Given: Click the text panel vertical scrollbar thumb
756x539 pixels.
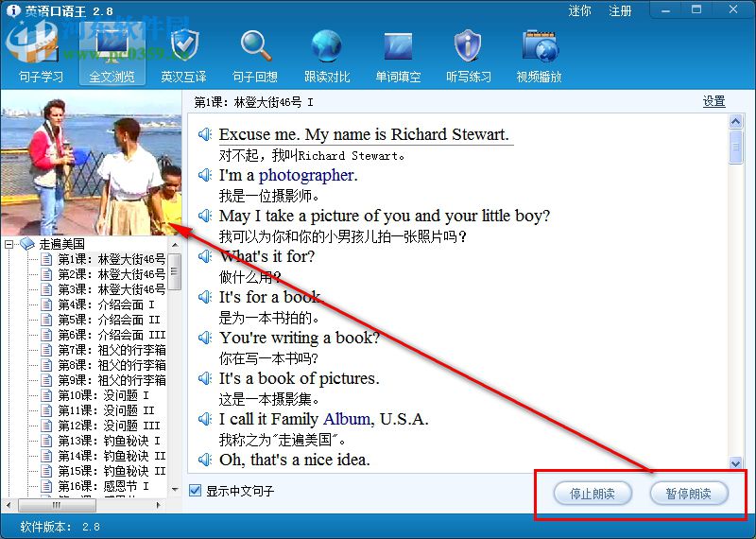Looking at the screenshot, I should click(735, 147).
